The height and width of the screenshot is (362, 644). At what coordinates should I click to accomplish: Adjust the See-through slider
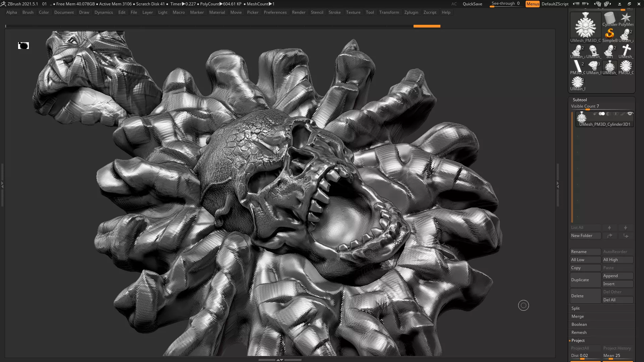pos(505,4)
